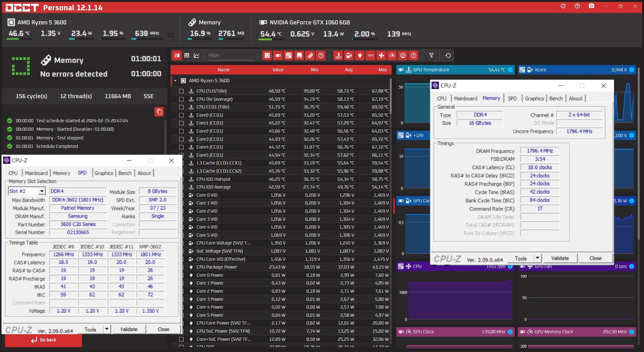Toggle voltage sensor type filter
Viewport: 644px width, 352px height.
tap(349, 55)
